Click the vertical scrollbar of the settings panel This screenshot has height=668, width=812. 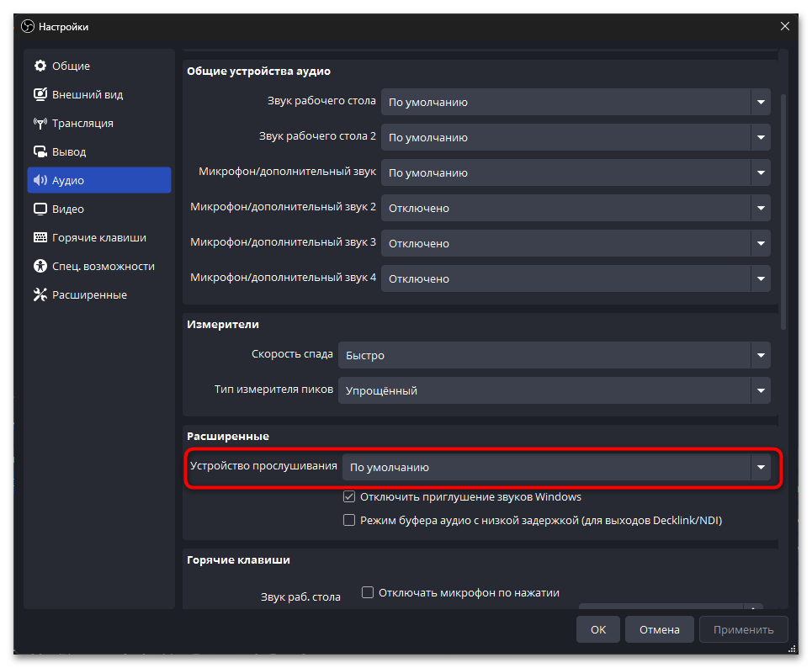pos(783,212)
